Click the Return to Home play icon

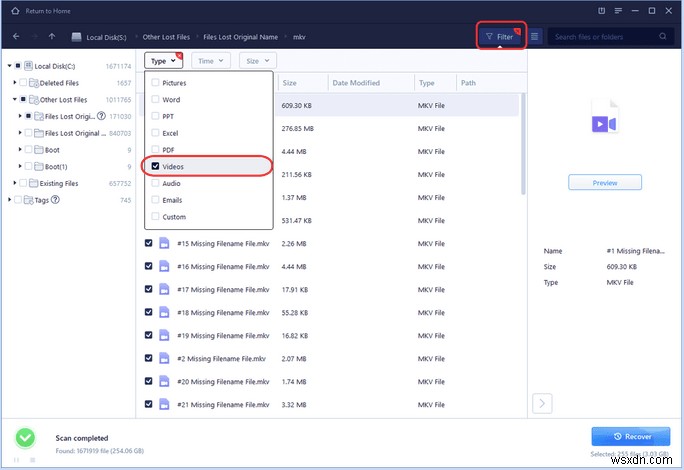coord(13,12)
